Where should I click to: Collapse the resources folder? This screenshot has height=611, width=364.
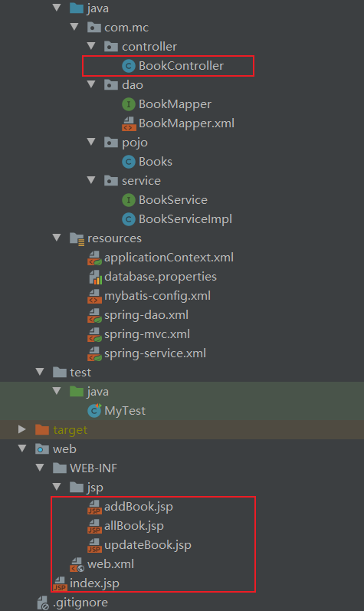point(57,238)
